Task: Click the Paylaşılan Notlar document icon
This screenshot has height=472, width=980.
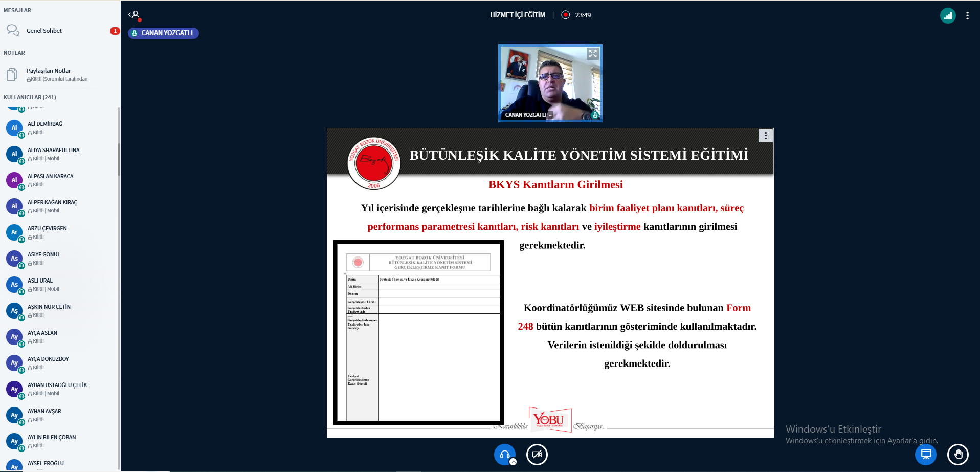Action: (12, 75)
